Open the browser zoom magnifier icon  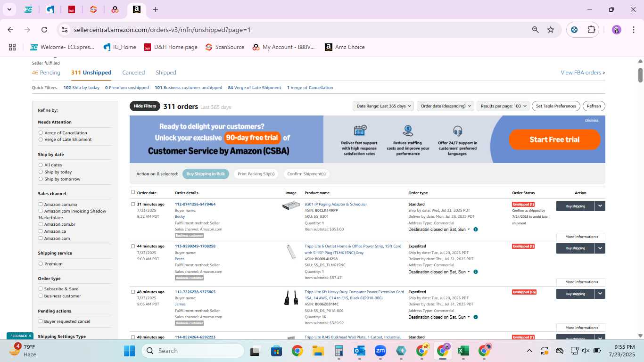tap(535, 30)
